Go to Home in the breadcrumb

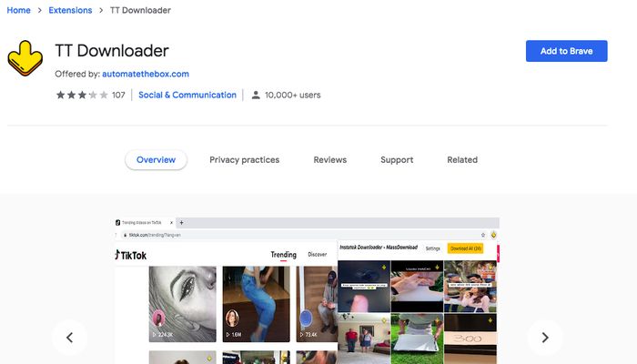(x=19, y=10)
